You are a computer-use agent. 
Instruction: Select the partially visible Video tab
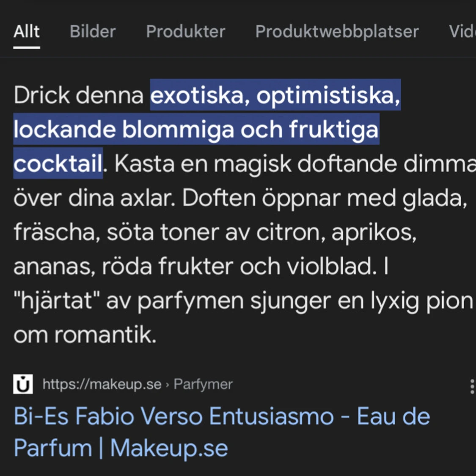[462, 31]
